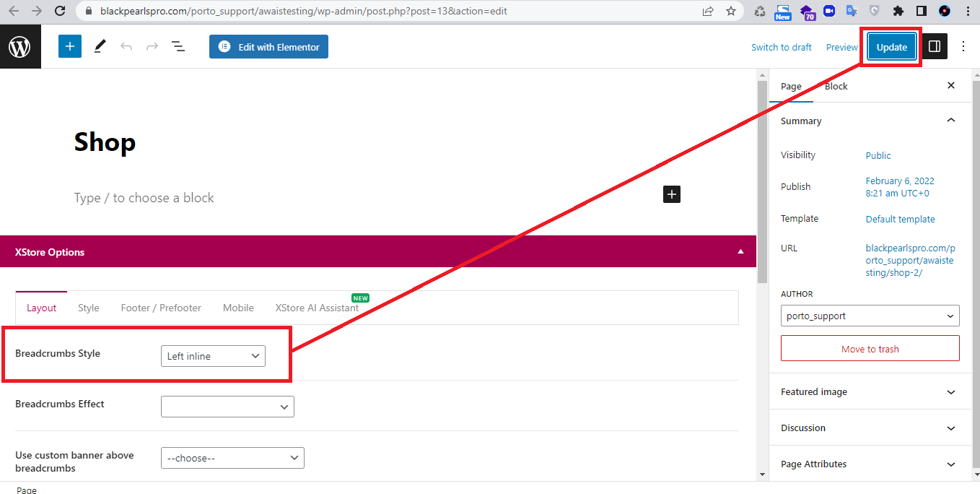The height and width of the screenshot is (494, 980).
Task: Open the Mobile options tab
Action: click(238, 308)
